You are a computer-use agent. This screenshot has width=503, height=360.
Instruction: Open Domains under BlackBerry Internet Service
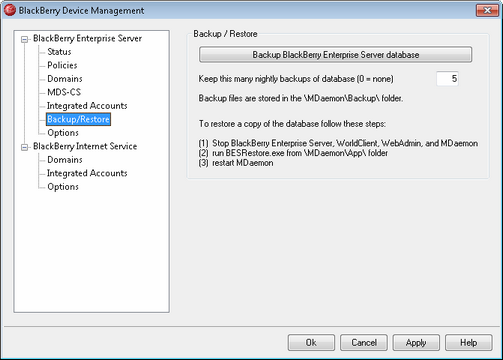tap(65, 160)
